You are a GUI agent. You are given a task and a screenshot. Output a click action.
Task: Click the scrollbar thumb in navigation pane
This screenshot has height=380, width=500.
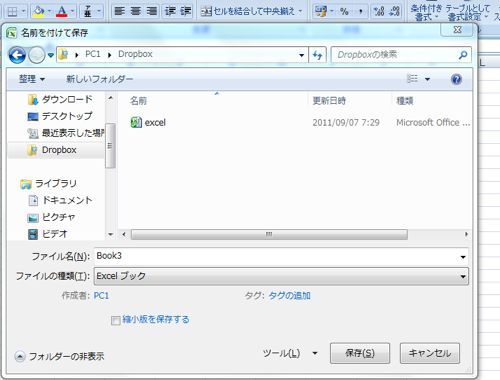(111, 146)
